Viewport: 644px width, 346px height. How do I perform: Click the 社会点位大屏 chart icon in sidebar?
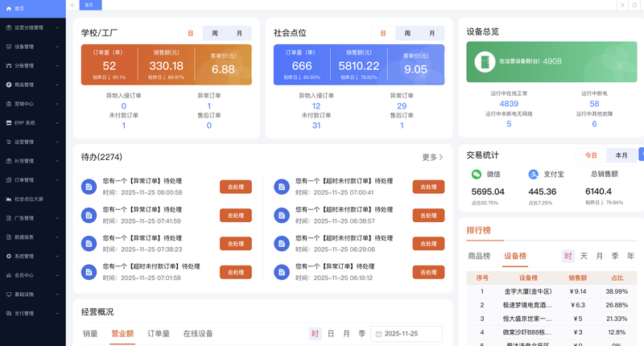pos(8,199)
